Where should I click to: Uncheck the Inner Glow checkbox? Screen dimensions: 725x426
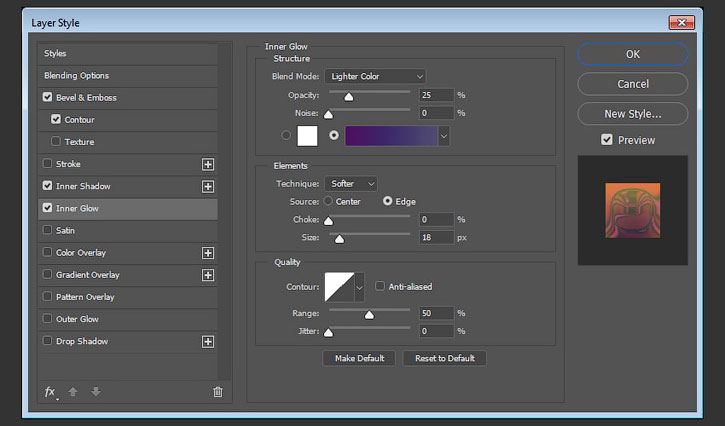pyautogui.click(x=47, y=208)
